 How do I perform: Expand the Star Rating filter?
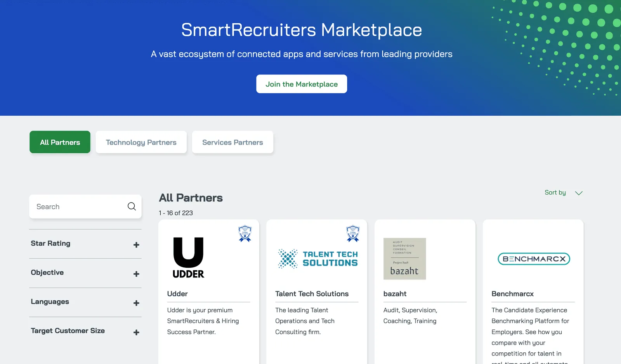[x=85, y=244]
